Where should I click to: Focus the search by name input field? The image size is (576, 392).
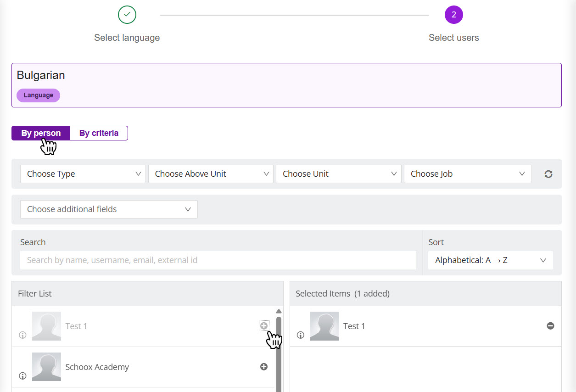pyautogui.click(x=218, y=260)
